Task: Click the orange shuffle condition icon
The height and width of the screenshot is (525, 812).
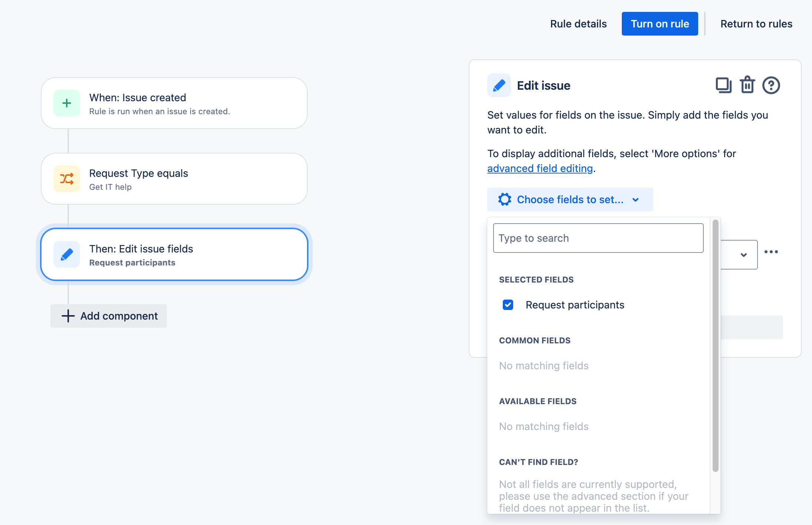Action: click(67, 179)
